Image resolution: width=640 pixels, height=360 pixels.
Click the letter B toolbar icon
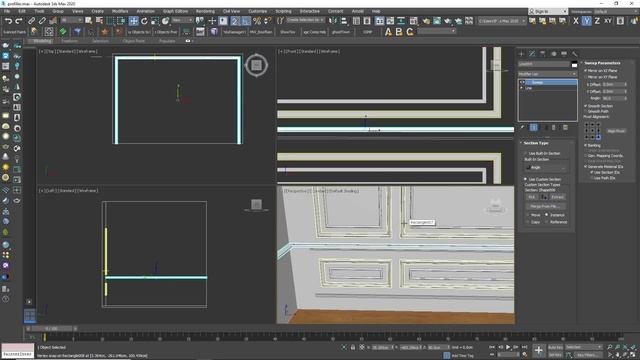[x=399, y=32]
